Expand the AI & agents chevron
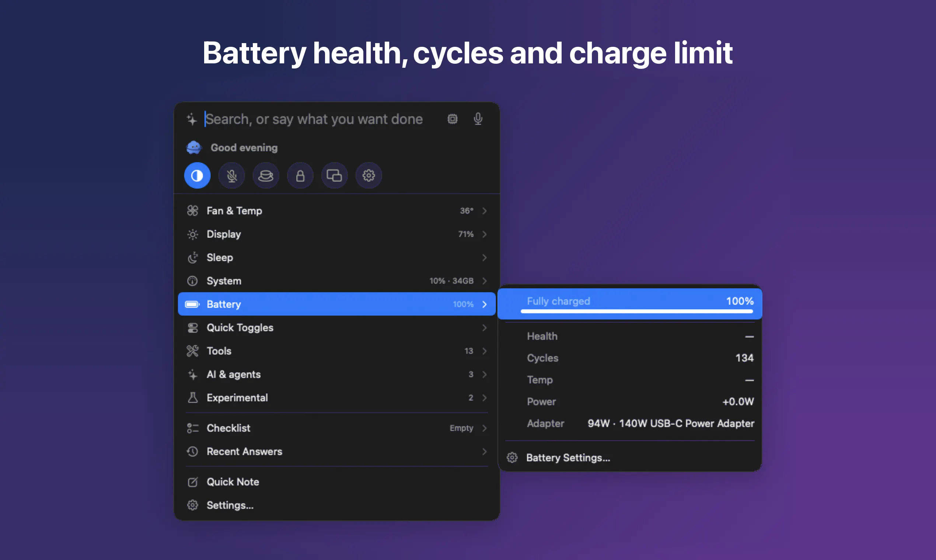 (485, 374)
